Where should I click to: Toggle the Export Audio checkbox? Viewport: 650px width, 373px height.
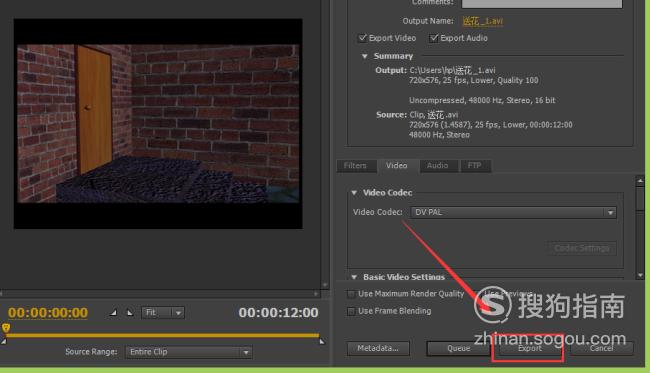pos(434,38)
